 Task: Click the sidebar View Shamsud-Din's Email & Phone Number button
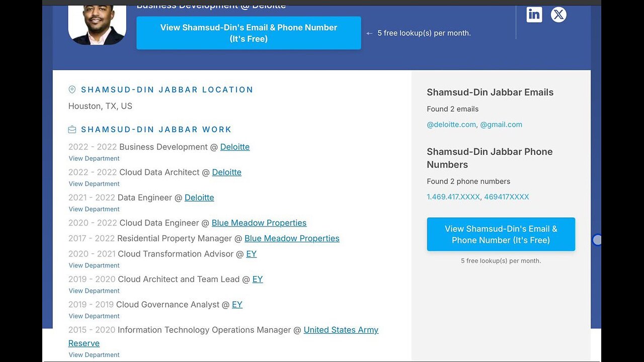tap(501, 234)
